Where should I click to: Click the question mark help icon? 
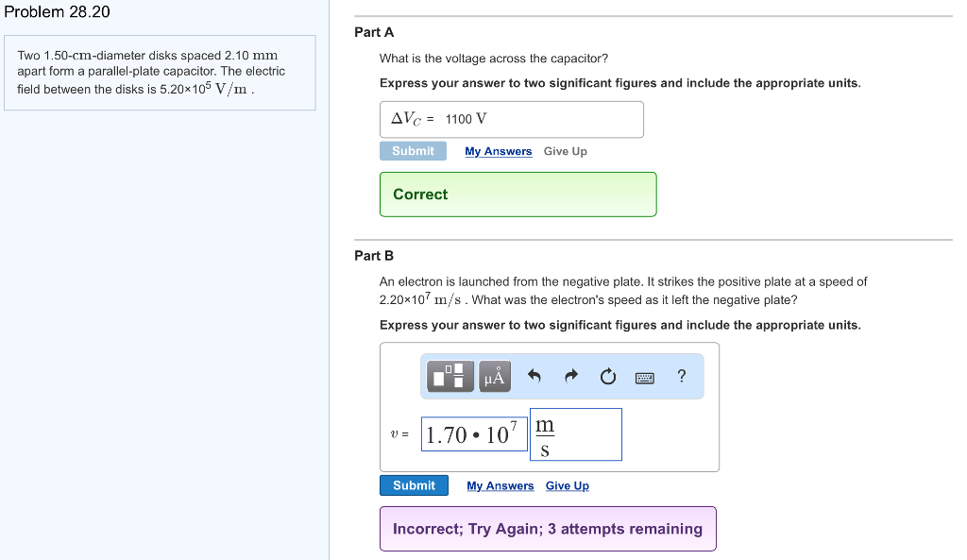[682, 376]
